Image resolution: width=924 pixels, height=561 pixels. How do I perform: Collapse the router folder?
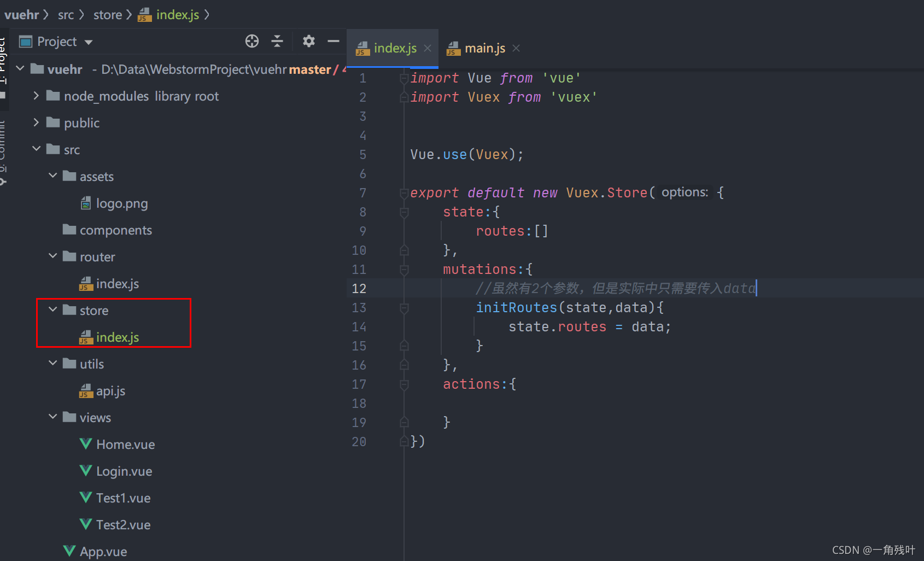(x=52, y=256)
